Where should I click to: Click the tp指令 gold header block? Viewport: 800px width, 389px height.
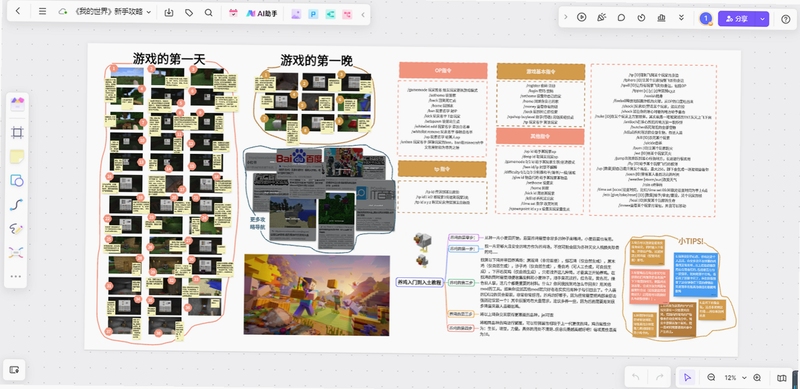(x=442, y=169)
